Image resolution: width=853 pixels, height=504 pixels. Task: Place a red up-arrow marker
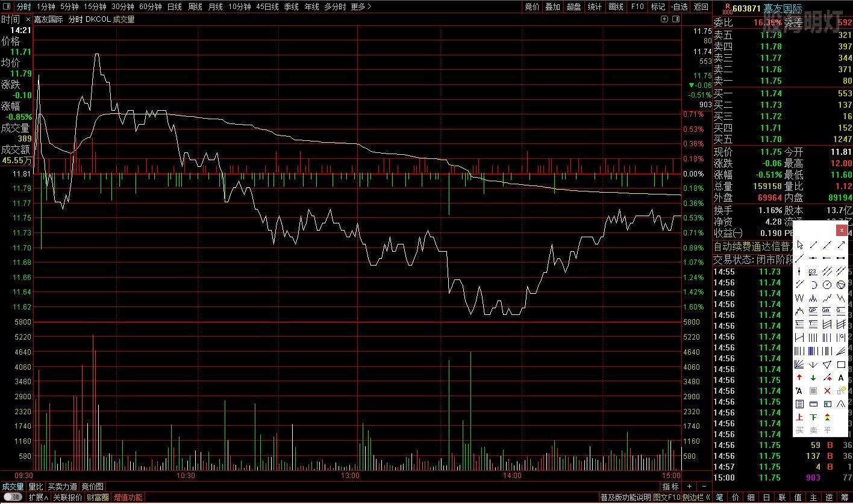coord(800,378)
